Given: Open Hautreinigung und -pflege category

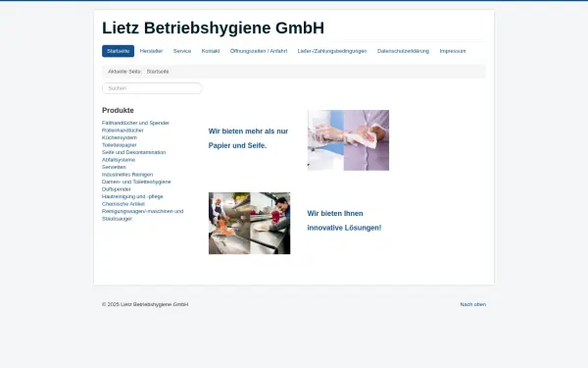Looking at the screenshot, I should coord(132,196).
